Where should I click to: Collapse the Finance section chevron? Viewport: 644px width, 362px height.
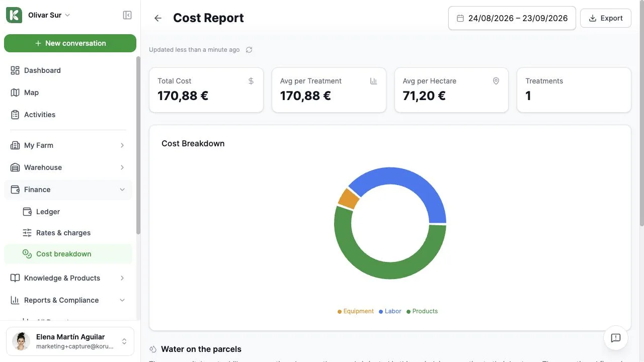pyautogui.click(x=122, y=190)
